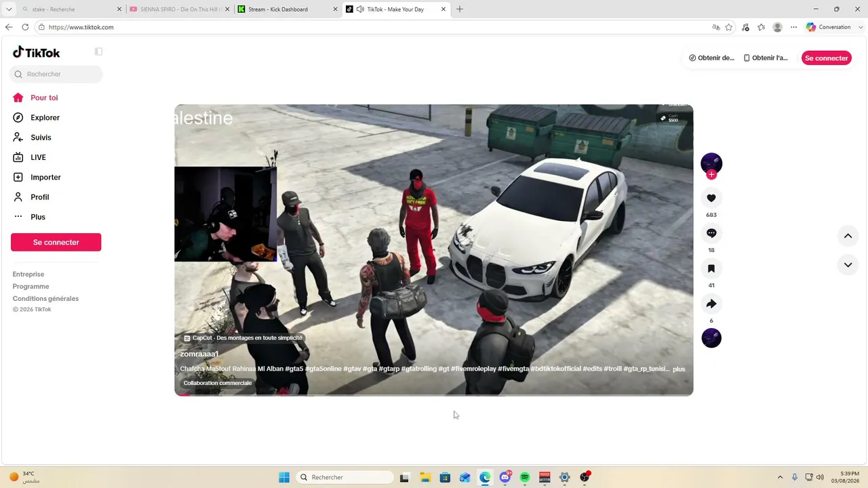This screenshot has width=868, height=488.
Task: Go to previous video with up chevron
Action: point(848,236)
